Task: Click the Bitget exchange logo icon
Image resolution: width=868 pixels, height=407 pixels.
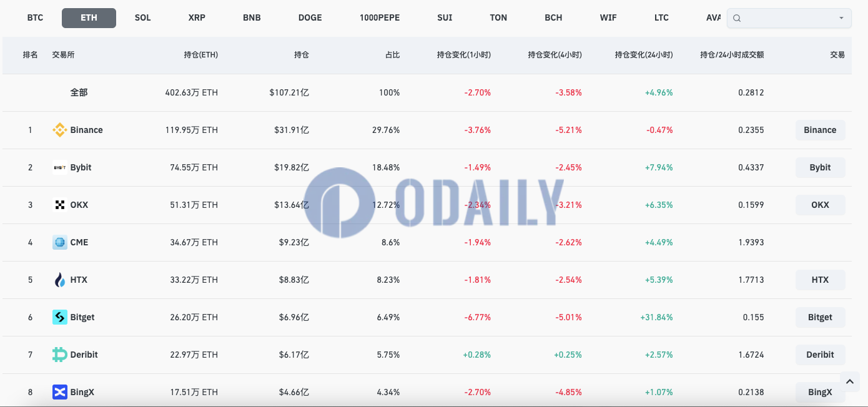Action: point(60,317)
